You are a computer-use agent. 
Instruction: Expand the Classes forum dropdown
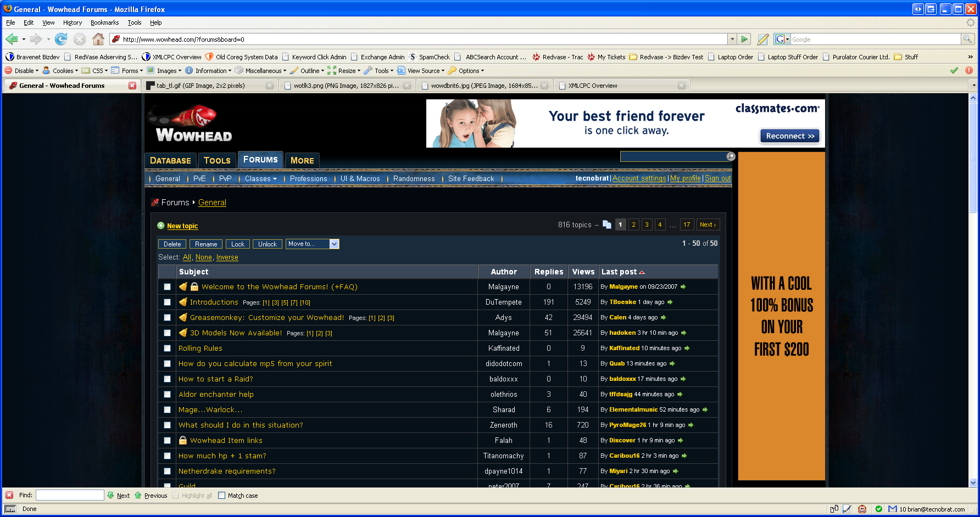(261, 178)
